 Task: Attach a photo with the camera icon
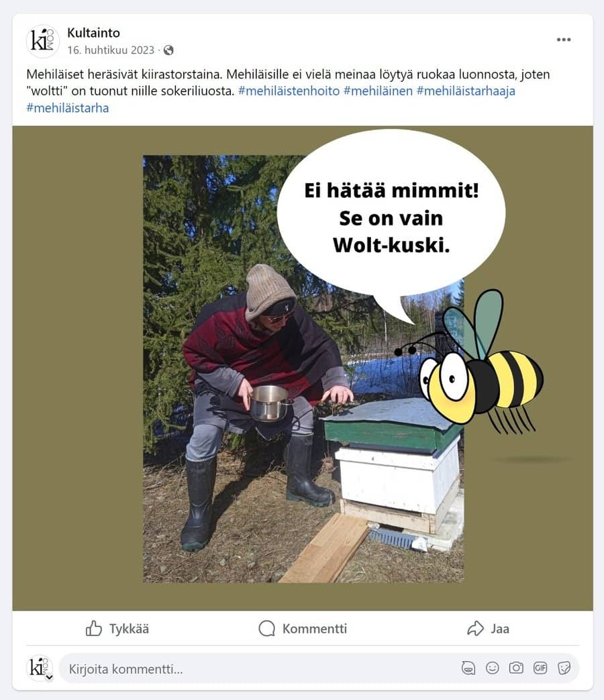click(x=516, y=668)
